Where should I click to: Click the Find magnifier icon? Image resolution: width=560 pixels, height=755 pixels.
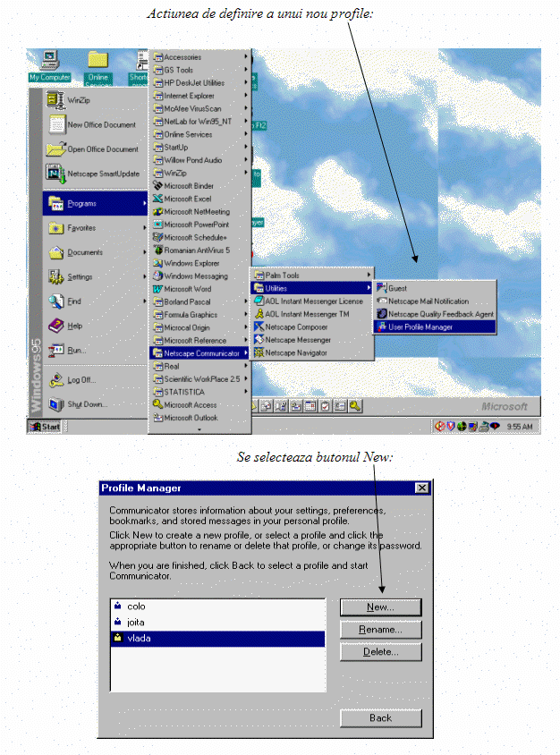(55, 301)
